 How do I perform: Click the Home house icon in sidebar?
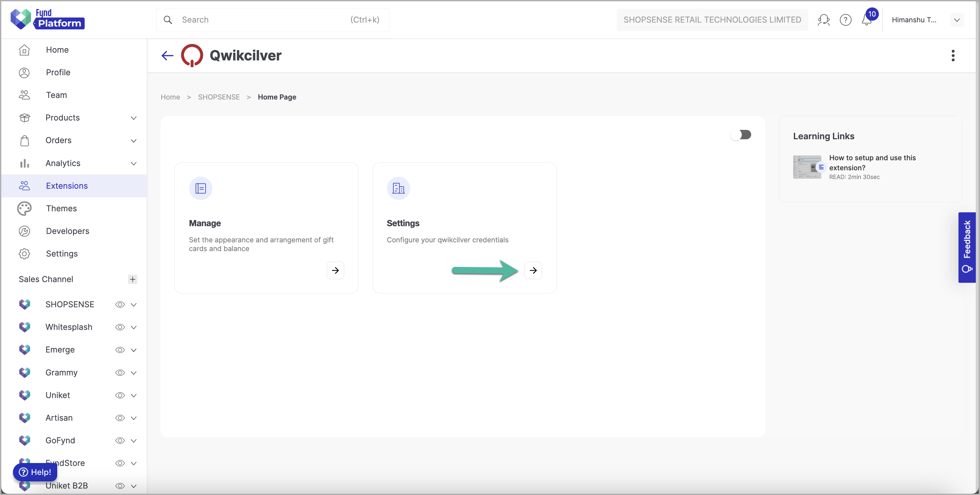coord(24,50)
